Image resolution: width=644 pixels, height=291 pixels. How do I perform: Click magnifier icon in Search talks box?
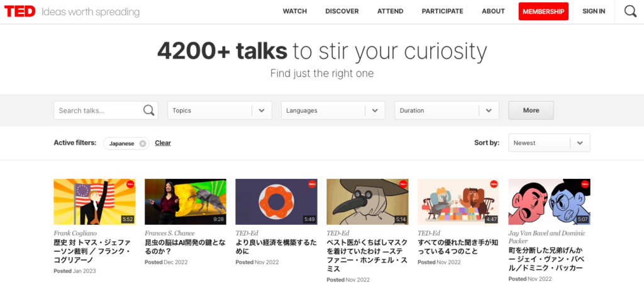point(148,110)
